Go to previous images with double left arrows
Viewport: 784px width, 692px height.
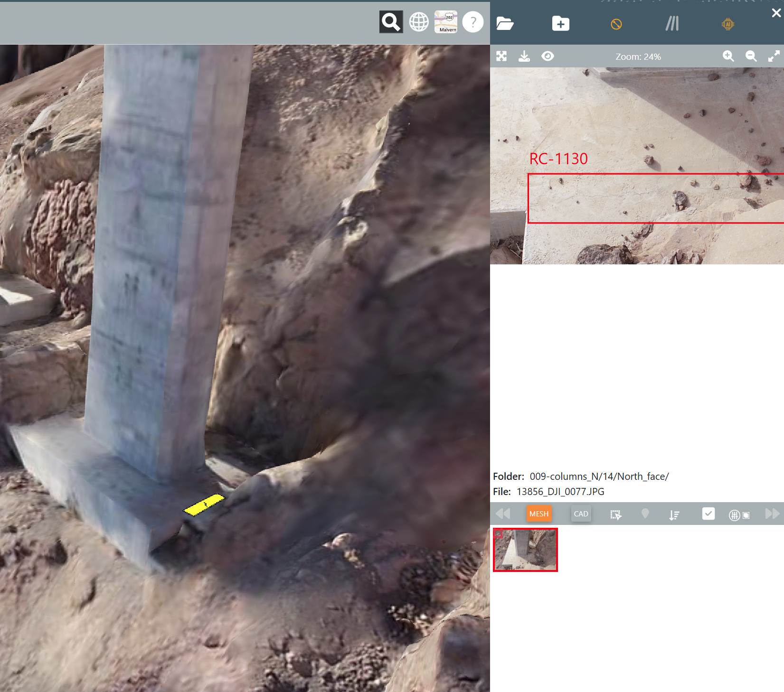(x=503, y=514)
